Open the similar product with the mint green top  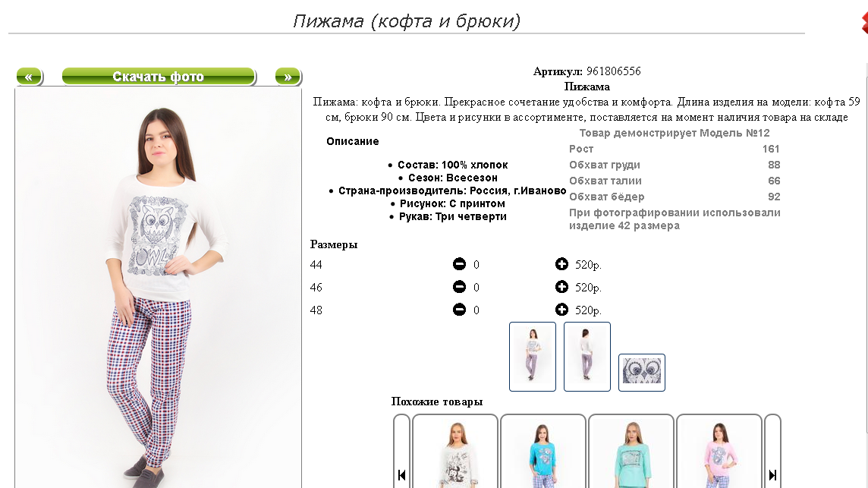click(x=631, y=452)
